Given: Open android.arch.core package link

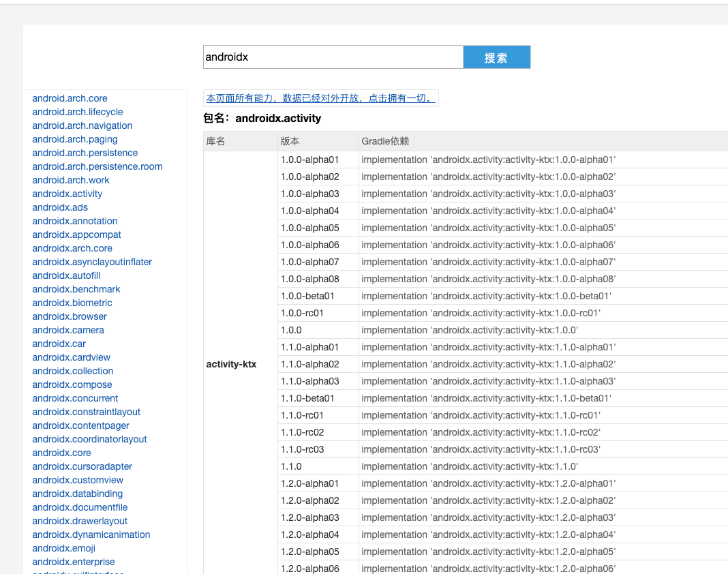Looking at the screenshot, I should (70, 98).
